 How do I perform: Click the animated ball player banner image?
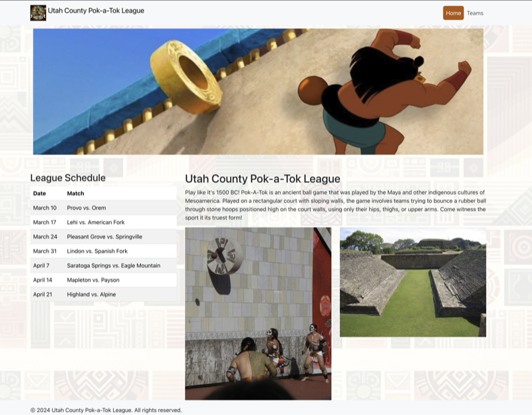(258, 92)
